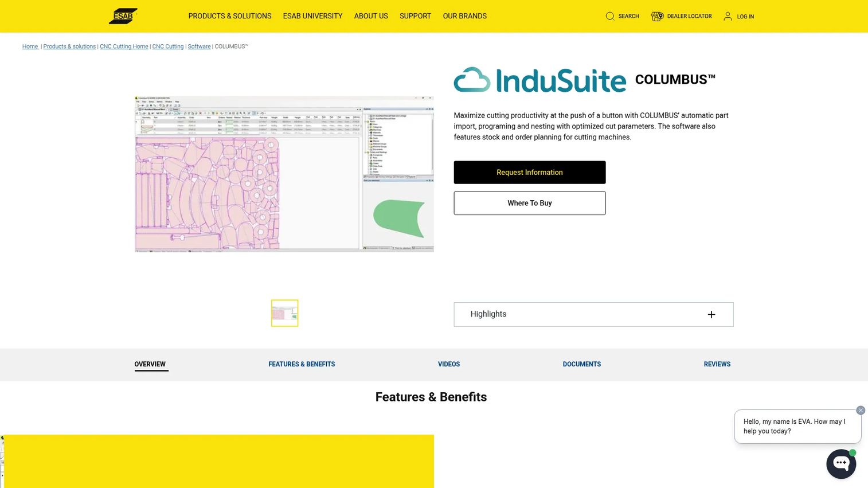Switch to the Reviews tab
868x488 pixels.
pyautogui.click(x=717, y=364)
